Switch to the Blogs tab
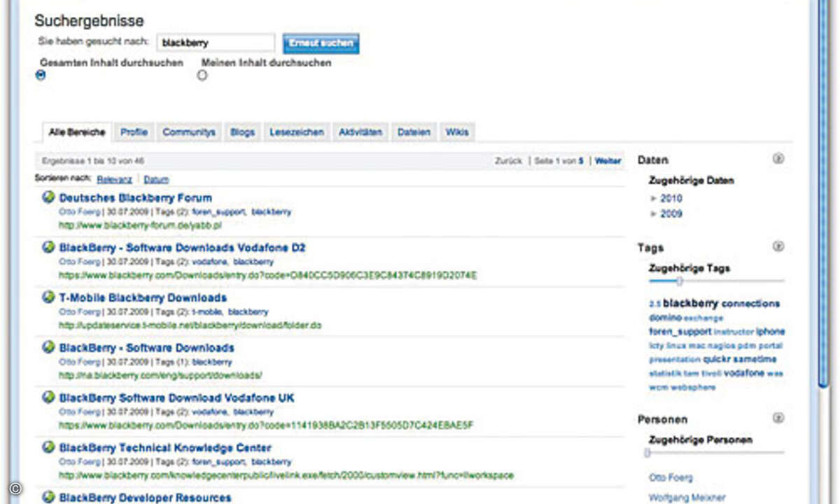Viewport: 840px width, 504px height. coord(242,132)
